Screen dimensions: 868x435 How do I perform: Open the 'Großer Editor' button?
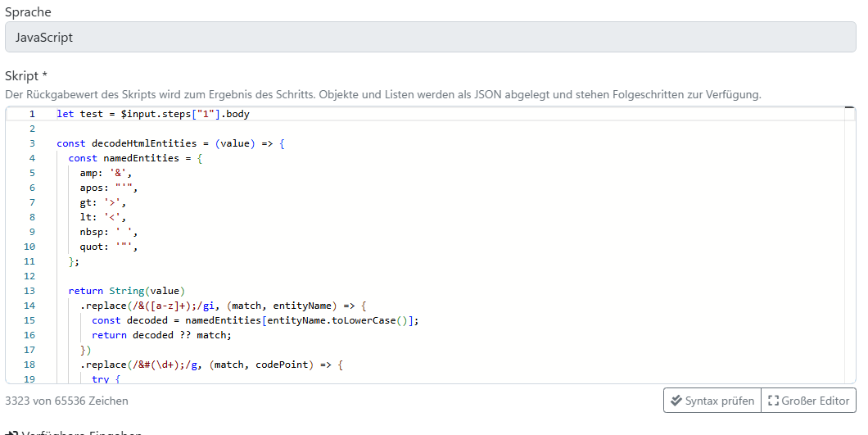click(809, 401)
